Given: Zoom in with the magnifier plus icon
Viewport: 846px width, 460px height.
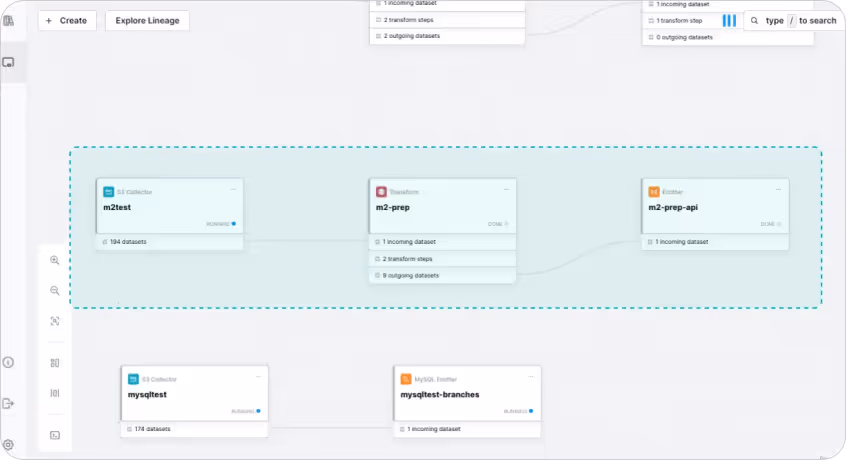Looking at the screenshot, I should click(x=54, y=260).
